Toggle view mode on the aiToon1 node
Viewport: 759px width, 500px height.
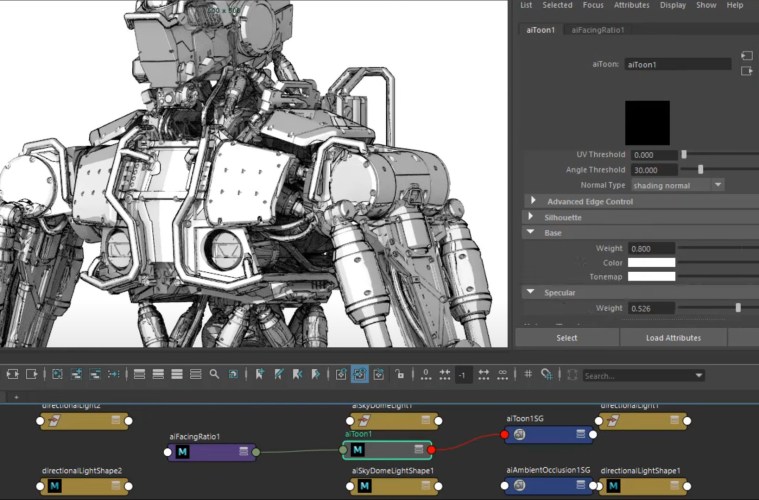[420, 451]
